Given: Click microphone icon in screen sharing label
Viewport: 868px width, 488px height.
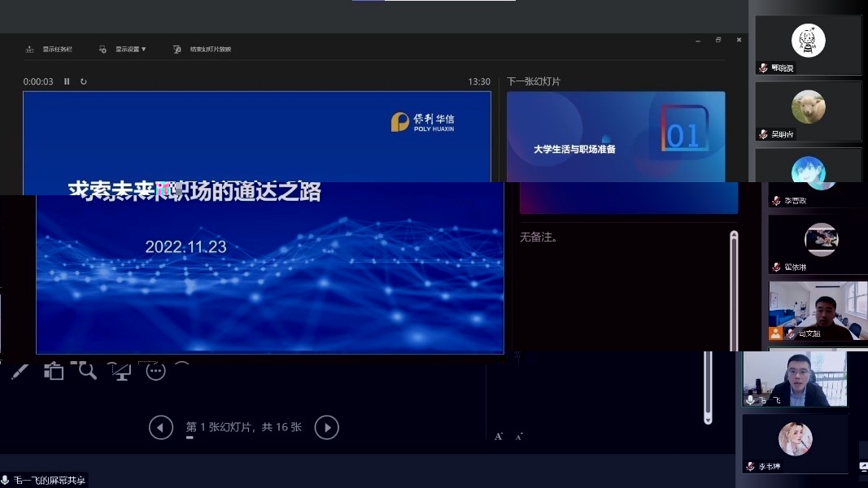Looking at the screenshot, I should click(x=5, y=480).
